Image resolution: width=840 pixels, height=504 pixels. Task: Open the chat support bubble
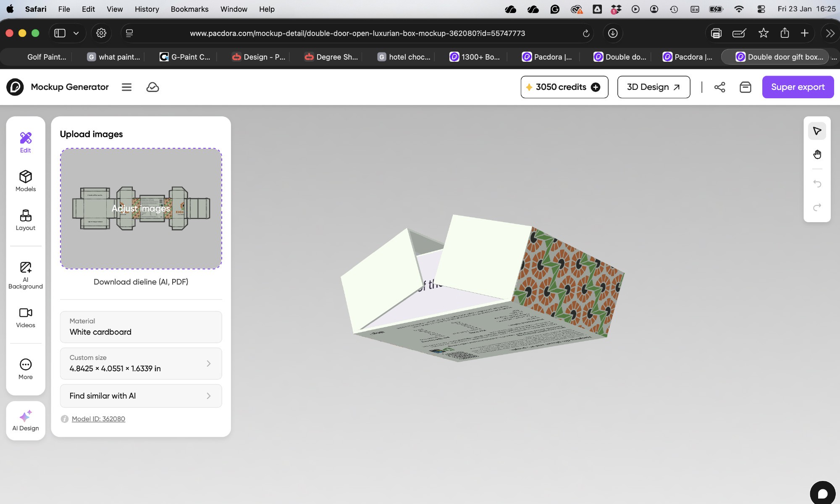(822, 493)
